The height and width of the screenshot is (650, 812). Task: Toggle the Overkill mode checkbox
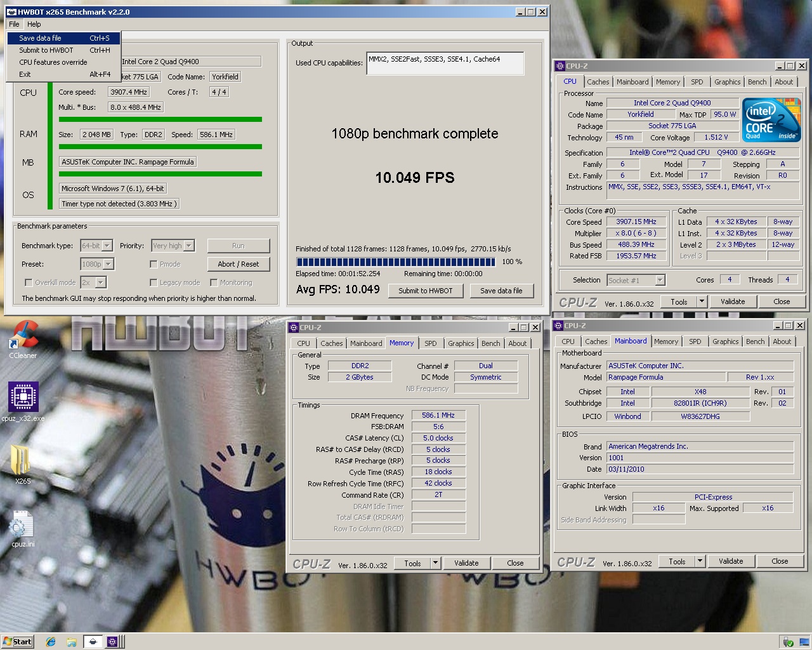[29, 282]
